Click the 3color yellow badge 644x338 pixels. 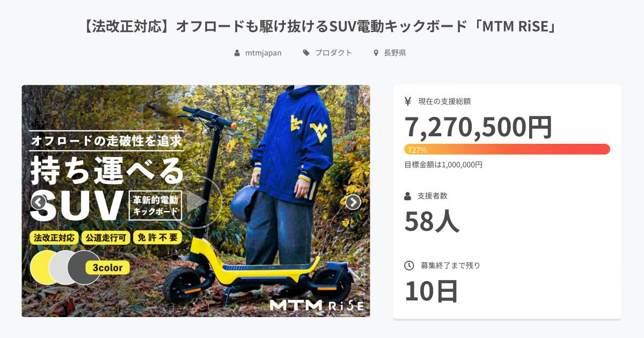(107, 268)
